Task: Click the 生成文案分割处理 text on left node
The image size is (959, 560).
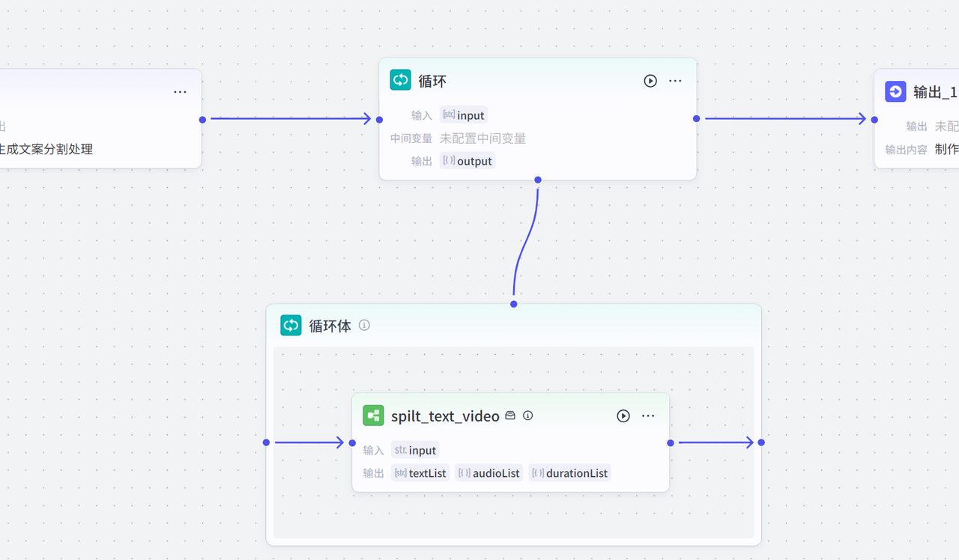Action: pos(46,149)
